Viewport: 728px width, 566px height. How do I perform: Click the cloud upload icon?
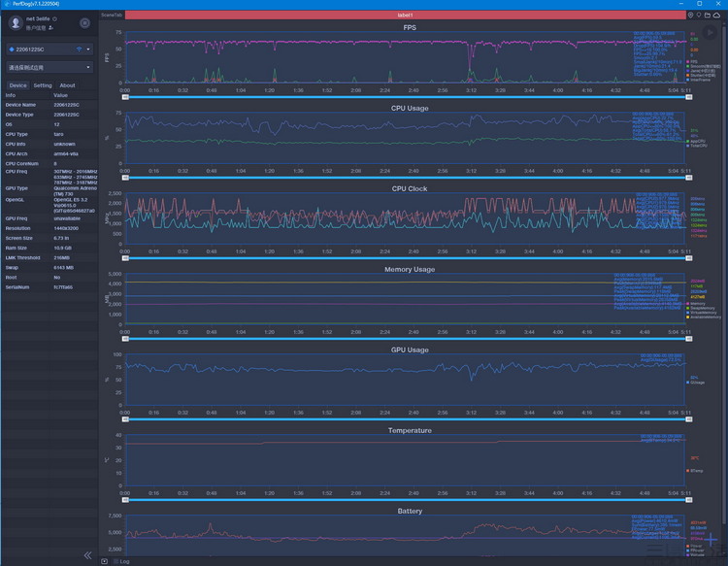(x=717, y=16)
